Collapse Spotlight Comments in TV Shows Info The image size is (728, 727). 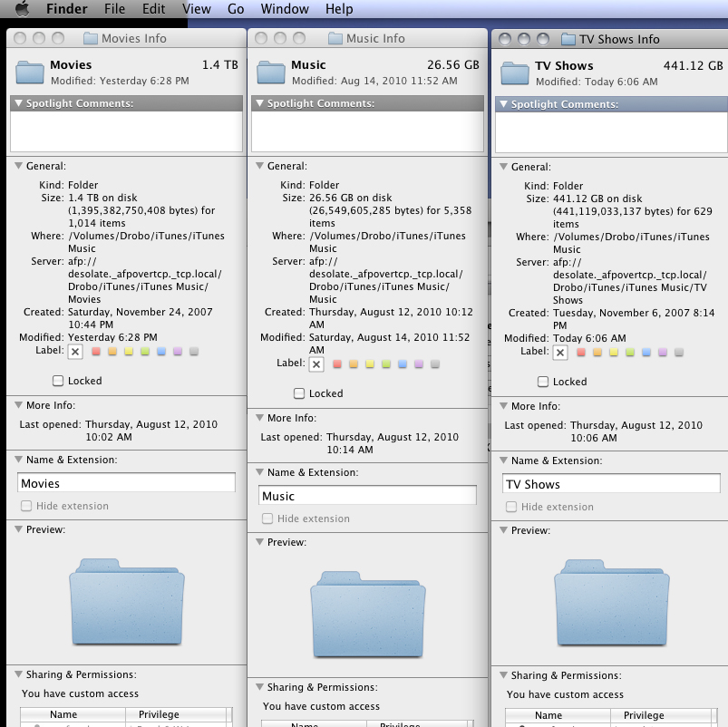(x=503, y=104)
